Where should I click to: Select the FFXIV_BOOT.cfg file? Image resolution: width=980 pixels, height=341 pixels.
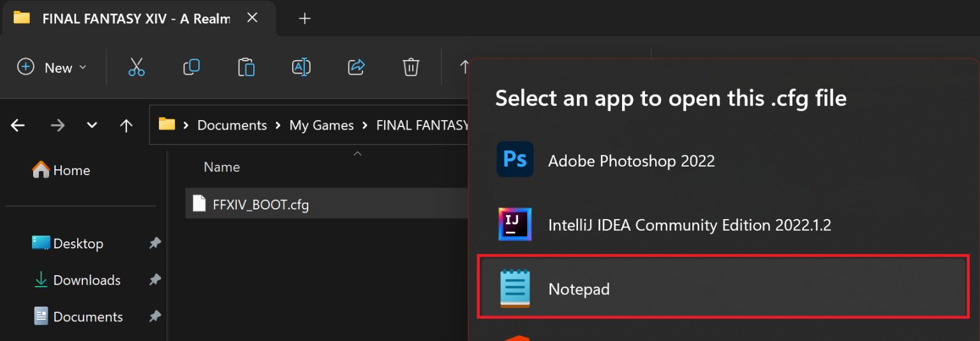coord(327,204)
